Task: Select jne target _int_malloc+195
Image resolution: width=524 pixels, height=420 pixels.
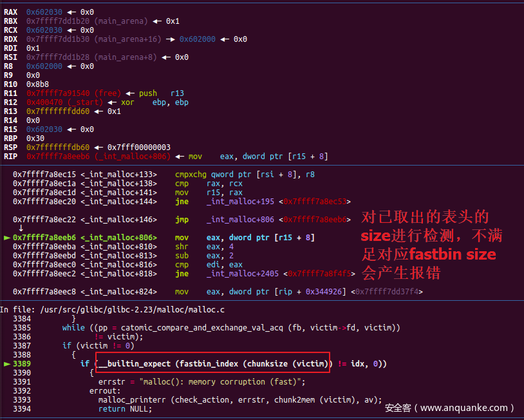Action: coord(240,202)
